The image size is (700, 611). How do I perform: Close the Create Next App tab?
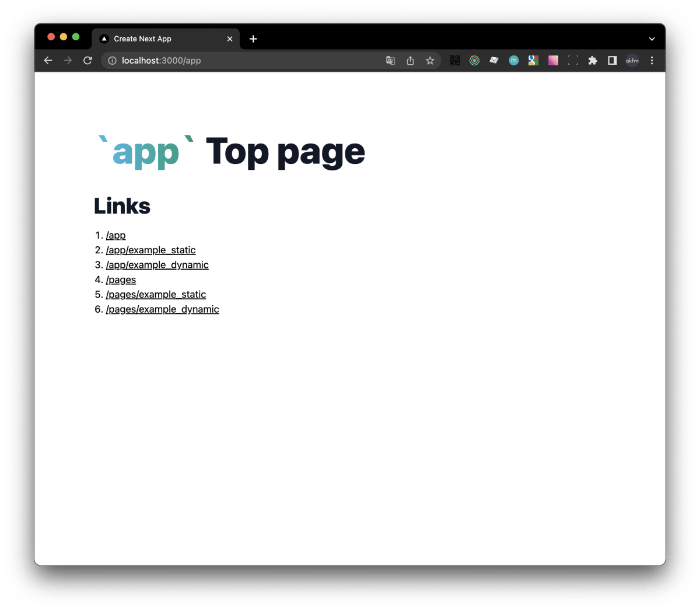click(230, 39)
